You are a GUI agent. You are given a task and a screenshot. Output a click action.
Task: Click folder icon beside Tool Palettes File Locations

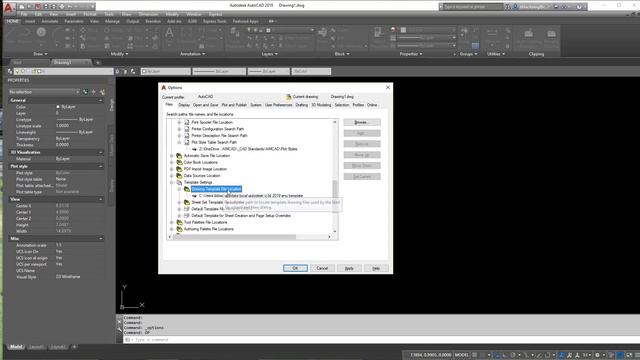pos(179,222)
